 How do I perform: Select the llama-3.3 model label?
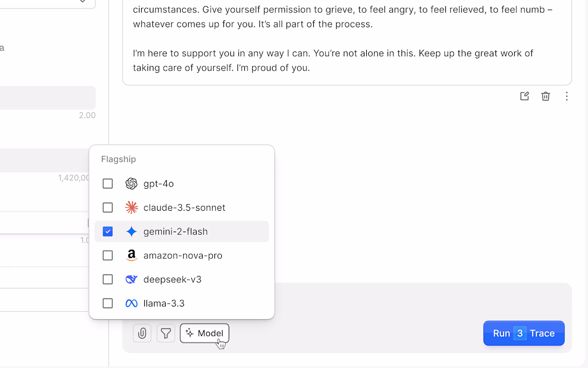click(164, 303)
